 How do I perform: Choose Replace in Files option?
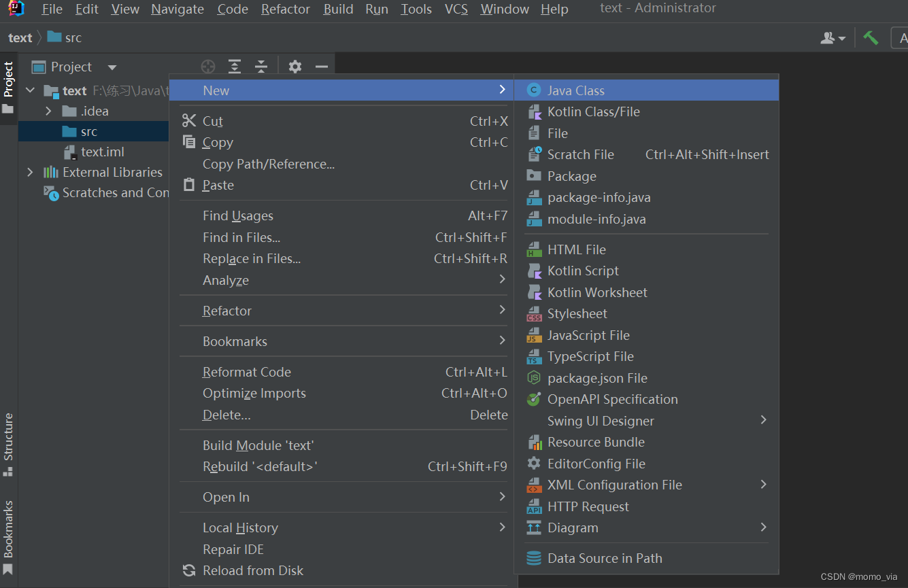(341, 258)
